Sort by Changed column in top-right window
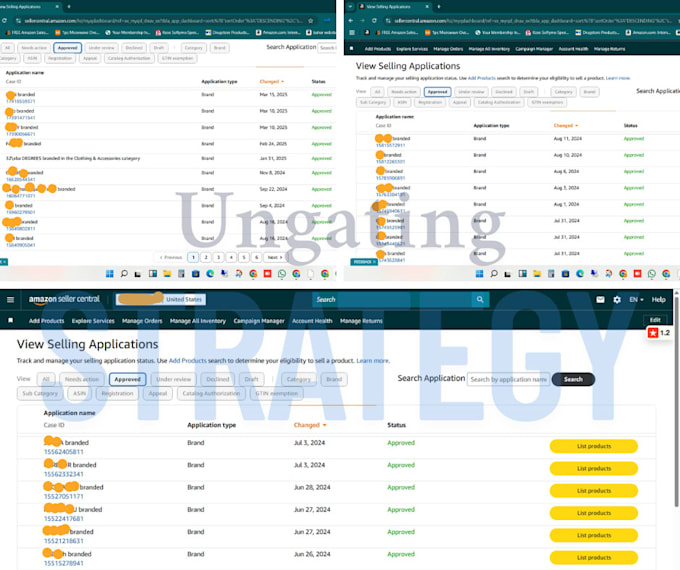Screen dimensions: 680x570 pos(566,125)
